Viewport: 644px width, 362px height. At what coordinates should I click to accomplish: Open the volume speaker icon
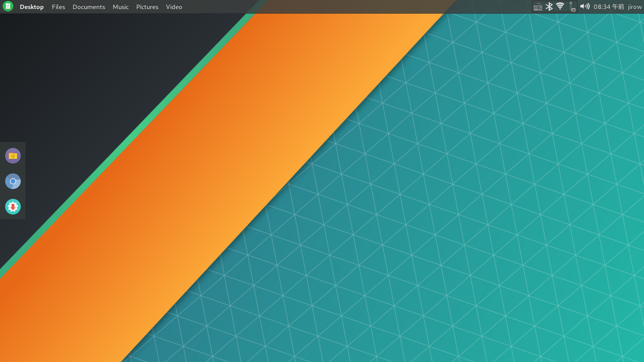[x=585, y=7]
